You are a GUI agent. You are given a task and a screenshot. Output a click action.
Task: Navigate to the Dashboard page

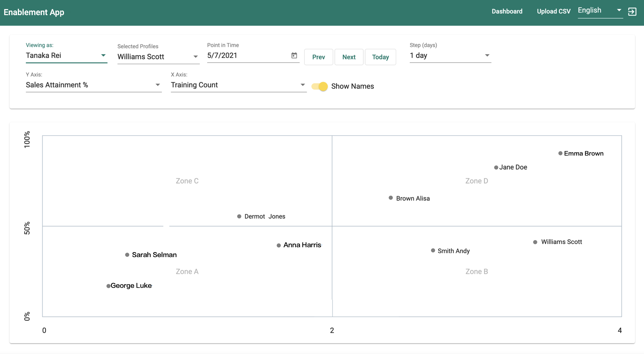(x=507, y=11)
